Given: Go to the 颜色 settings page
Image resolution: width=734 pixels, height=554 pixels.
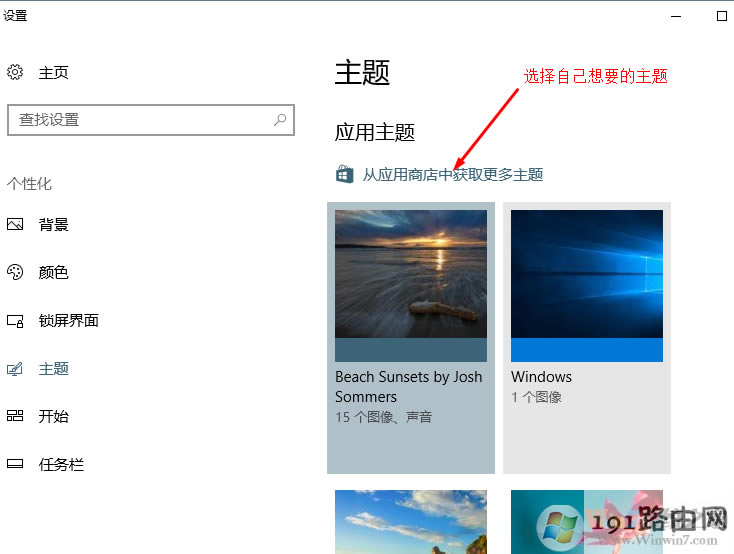Looking at the screenshot, I should click(54, 273).
